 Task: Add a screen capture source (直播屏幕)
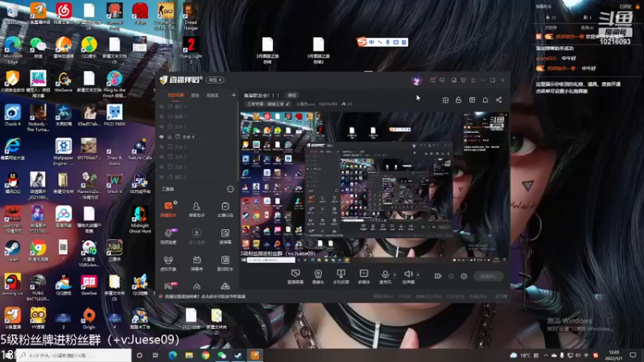click(x=295, y=277)
